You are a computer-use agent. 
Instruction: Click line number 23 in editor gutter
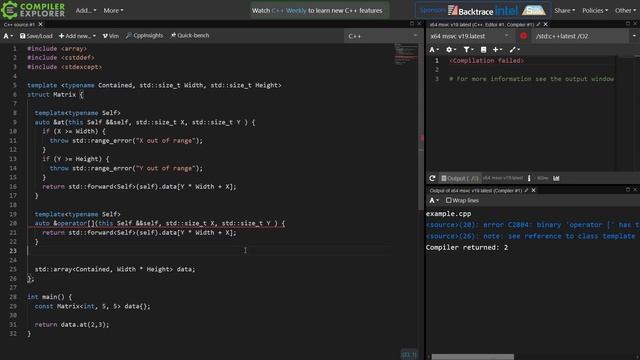[x=13, y=251]
